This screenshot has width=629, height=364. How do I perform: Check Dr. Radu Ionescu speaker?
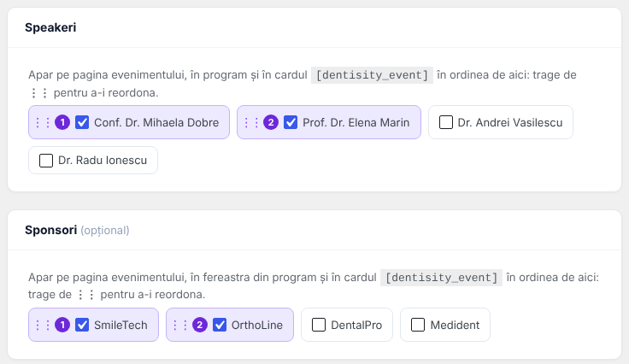[x=46, y=161]
